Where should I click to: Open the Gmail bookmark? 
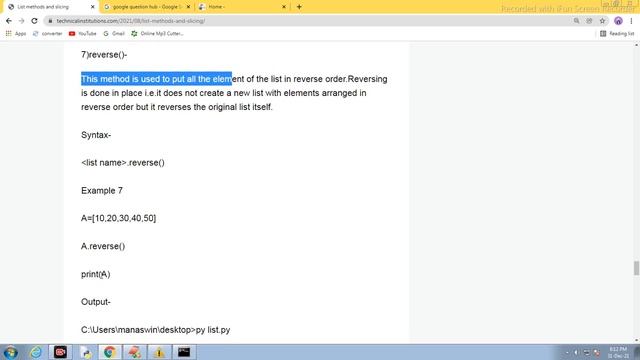[x=114, y=33]
